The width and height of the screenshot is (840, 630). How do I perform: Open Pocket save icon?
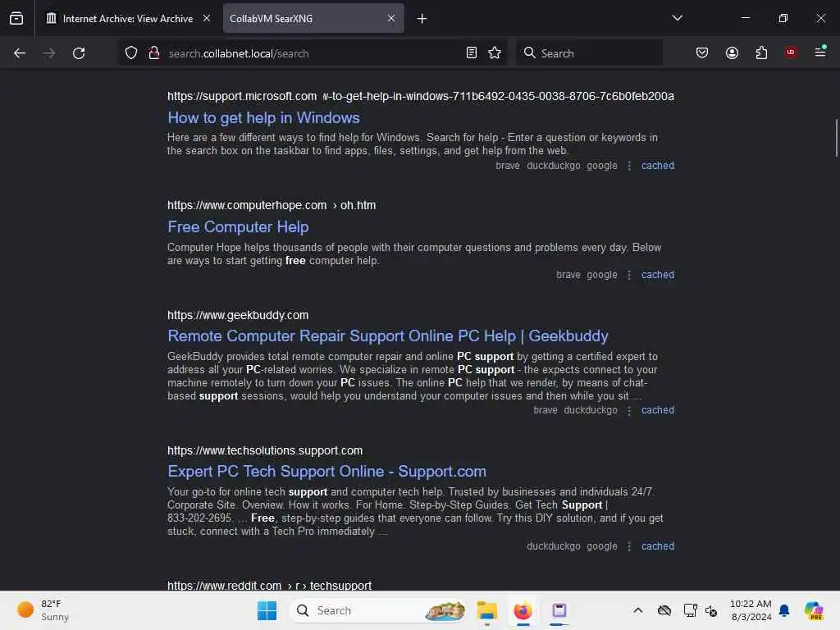click(702, 53)
